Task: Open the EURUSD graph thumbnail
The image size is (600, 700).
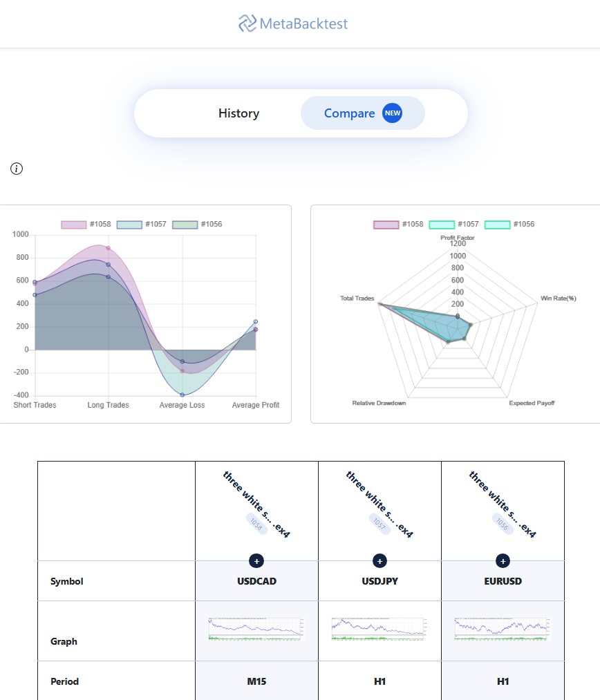Action: point(503,628)
